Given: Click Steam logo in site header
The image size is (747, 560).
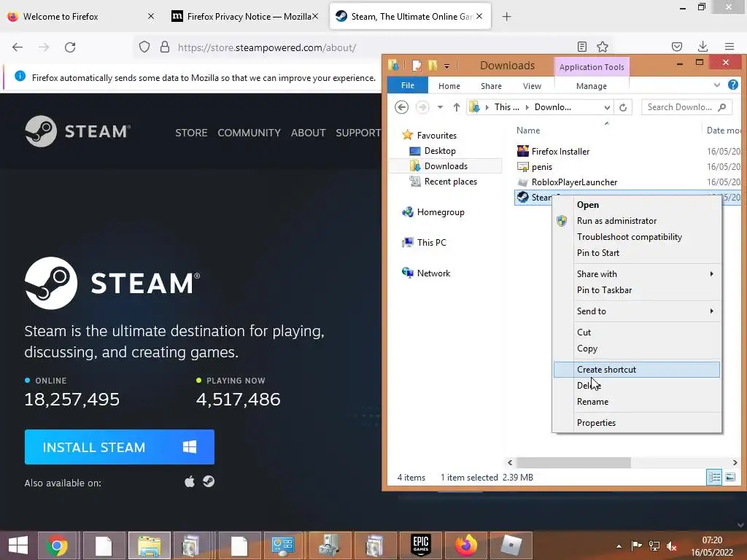Looking at the screenshot, I should (77, 131).
